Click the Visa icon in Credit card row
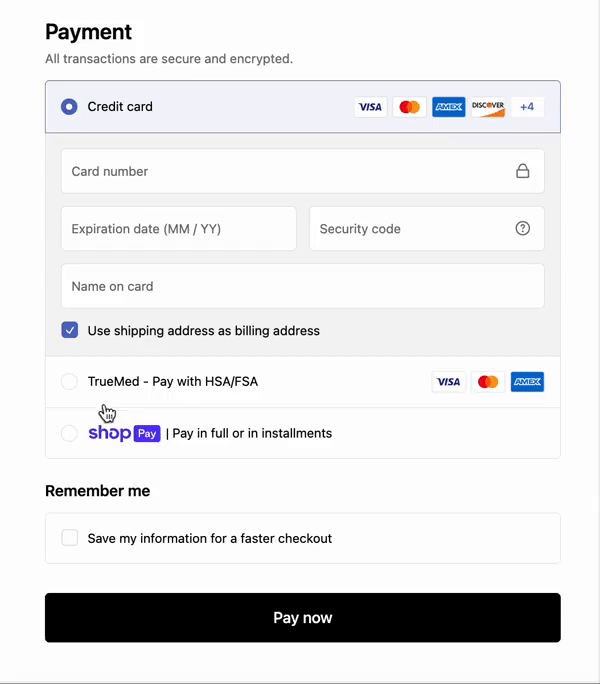Image resolution: width=600 pixels, height=684 pixels. click(370, 107)
